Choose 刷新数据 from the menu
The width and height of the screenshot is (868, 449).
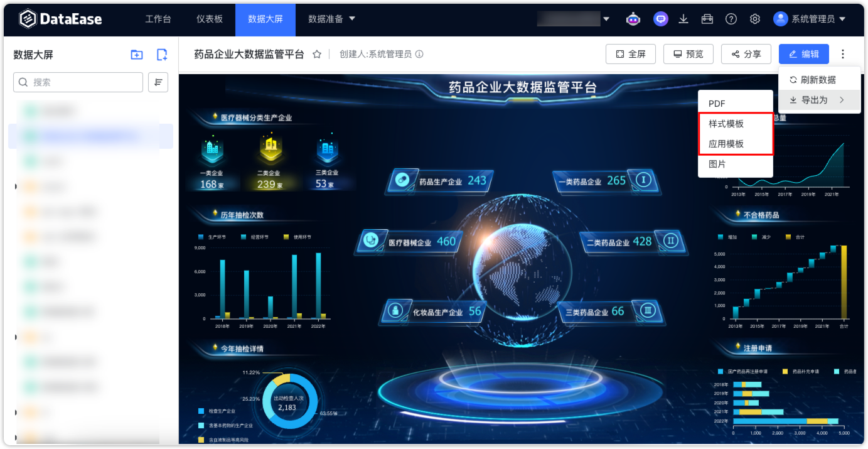[820, 80]
